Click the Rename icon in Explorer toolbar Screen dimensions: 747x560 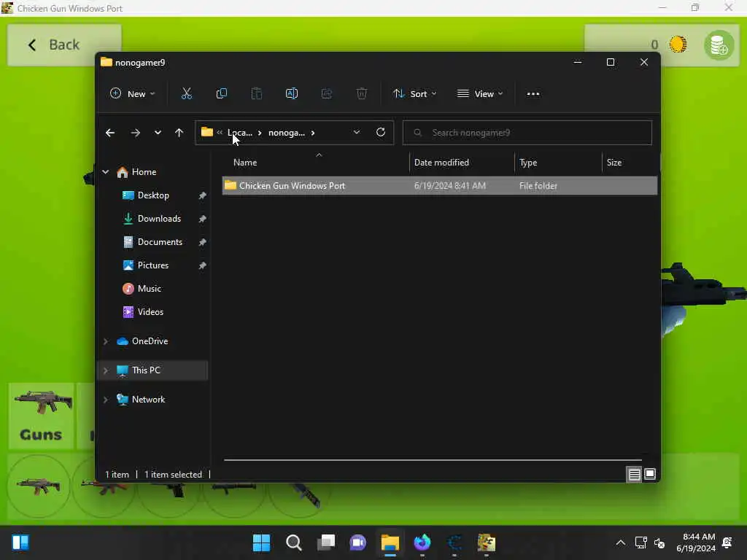tap(292, 94)
